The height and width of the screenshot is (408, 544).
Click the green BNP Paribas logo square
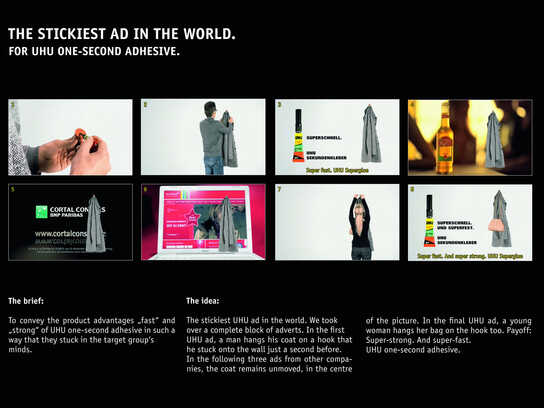coord(42,212)
